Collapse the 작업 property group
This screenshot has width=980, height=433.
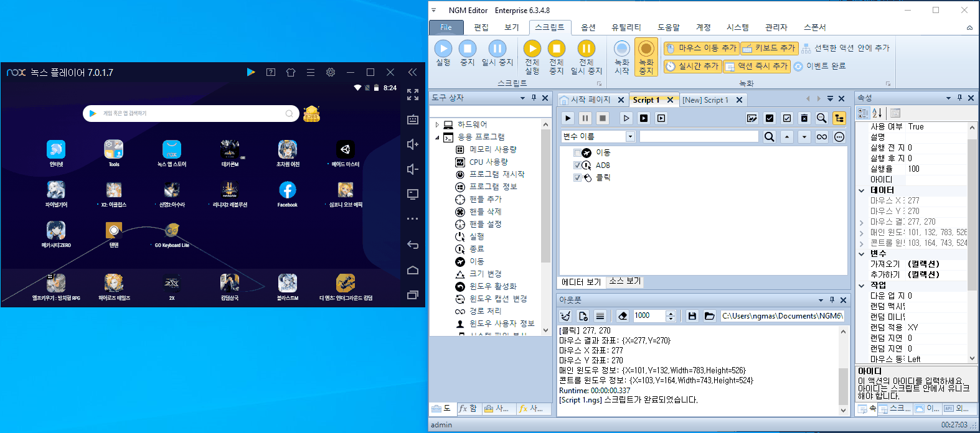(862, 286)
